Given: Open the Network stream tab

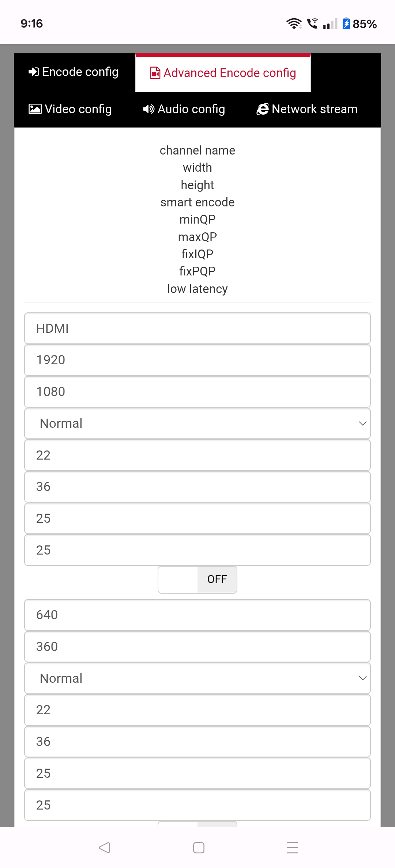Looking at the screenshot, I should tap(307, 109).
